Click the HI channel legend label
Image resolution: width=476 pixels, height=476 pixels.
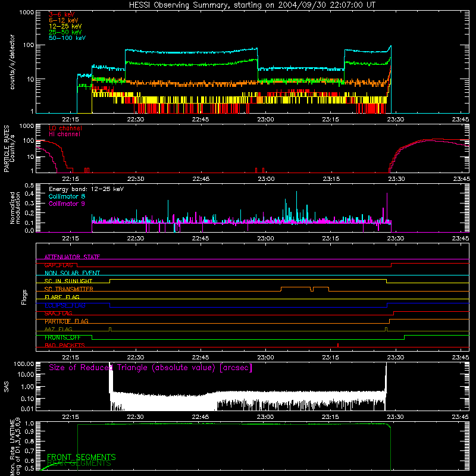coord(64,134)
